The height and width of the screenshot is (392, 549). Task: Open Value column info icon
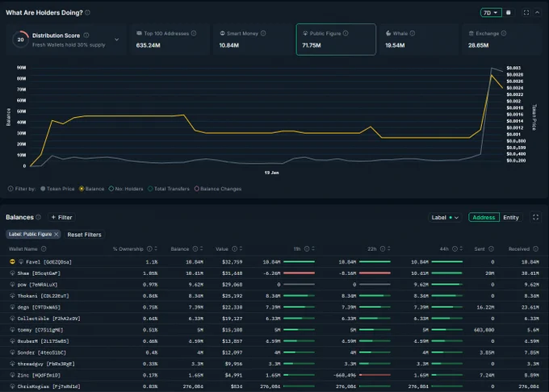point(235,248)
